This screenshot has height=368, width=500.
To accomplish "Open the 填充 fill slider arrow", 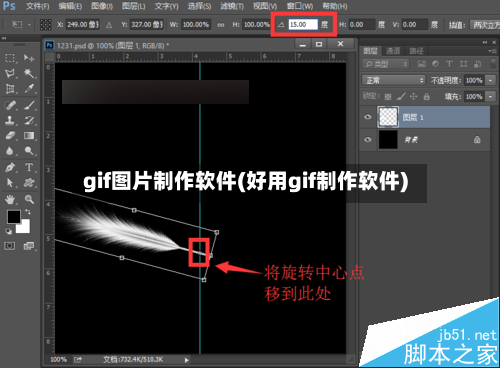I will (490, 97).
